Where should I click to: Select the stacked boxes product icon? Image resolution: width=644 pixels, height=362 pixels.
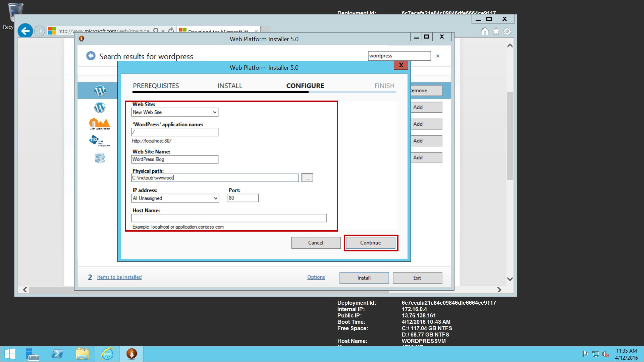coord(100,158)
